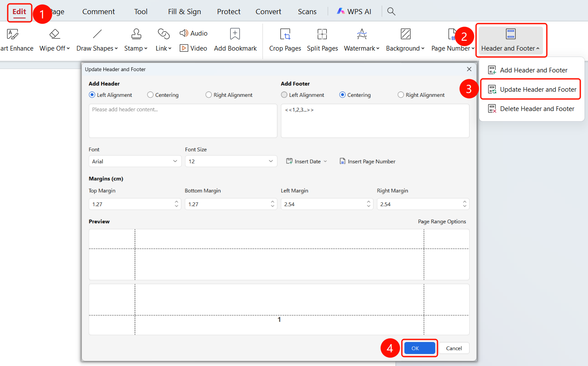Choose Add Header and Footer option
Viewport: 588px width, 366px height.
532,70
